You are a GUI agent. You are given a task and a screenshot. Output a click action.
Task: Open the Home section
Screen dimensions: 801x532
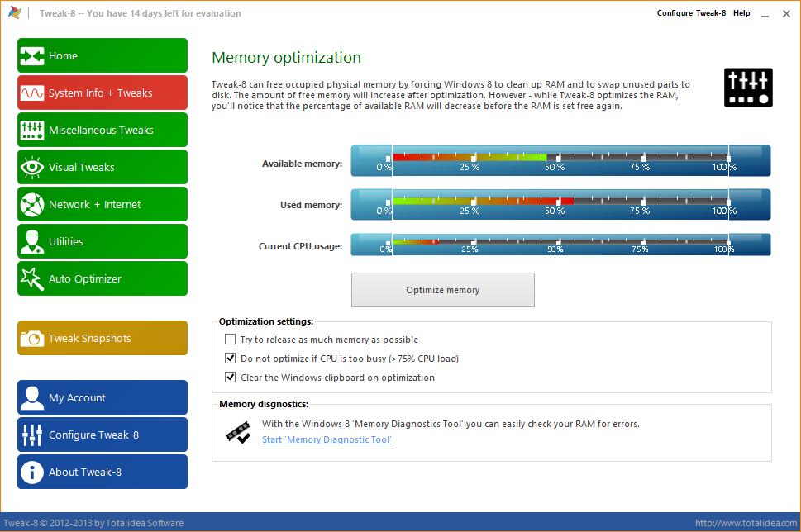[103, 55]
